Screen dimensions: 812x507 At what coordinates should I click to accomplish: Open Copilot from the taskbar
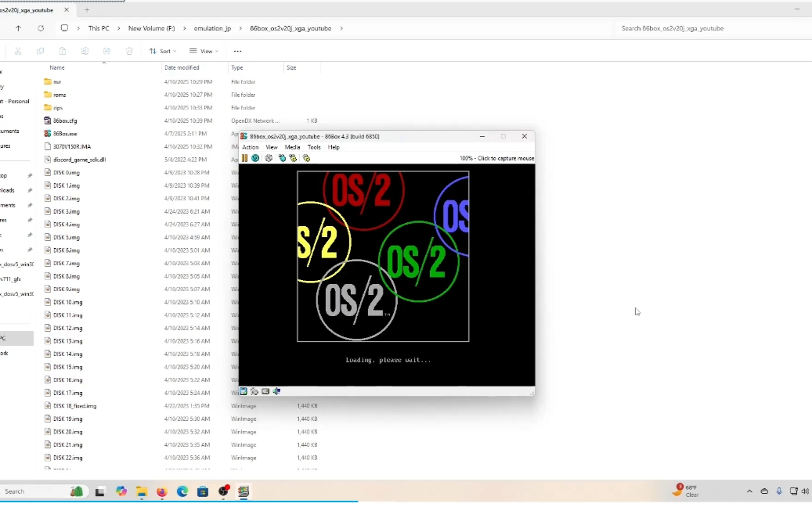pyautogui.click(x=121, y=491)
